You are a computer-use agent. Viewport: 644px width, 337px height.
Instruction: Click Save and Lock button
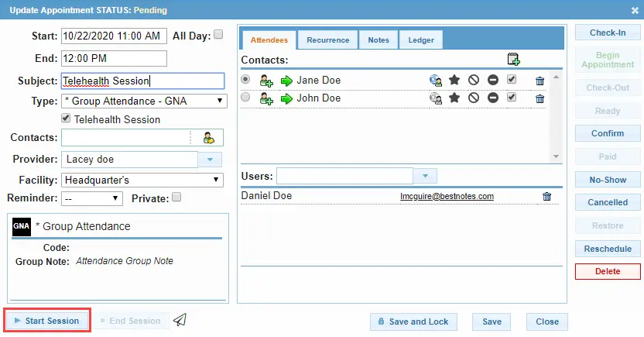(413, 322)
